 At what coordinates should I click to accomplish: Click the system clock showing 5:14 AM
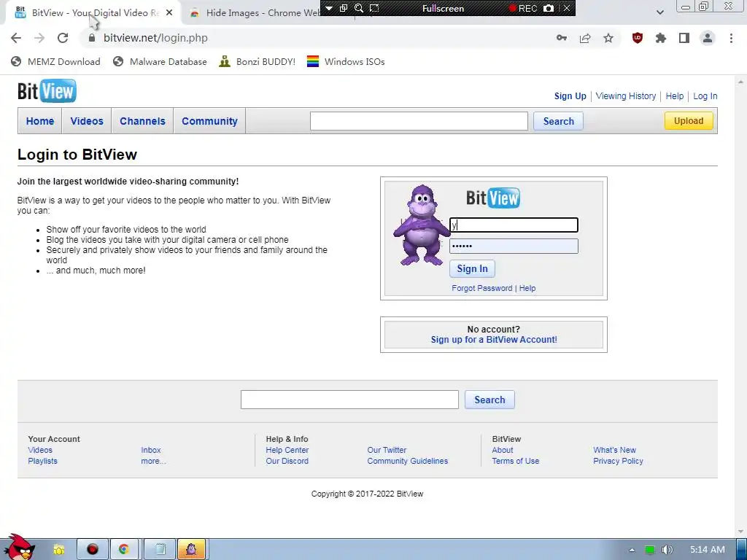(x=707, y=550)
